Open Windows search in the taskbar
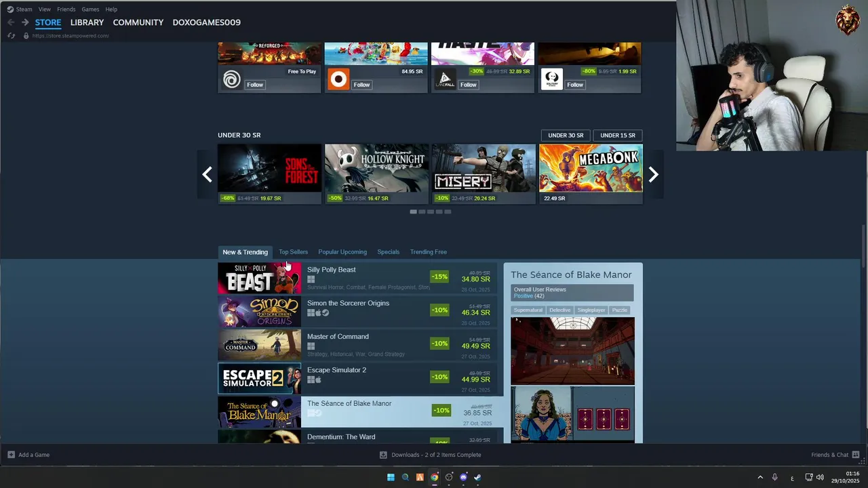Viewport: 868px width, 488px height. 406,477
